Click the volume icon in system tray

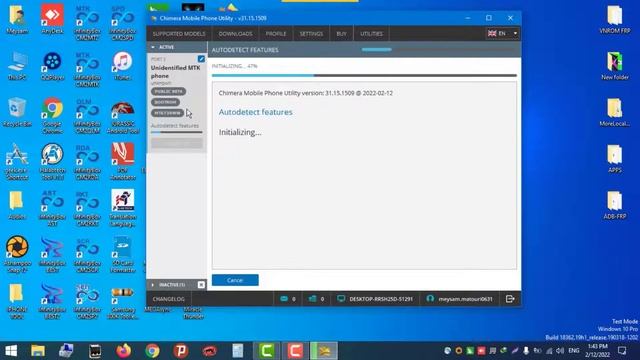coord(560,351)
